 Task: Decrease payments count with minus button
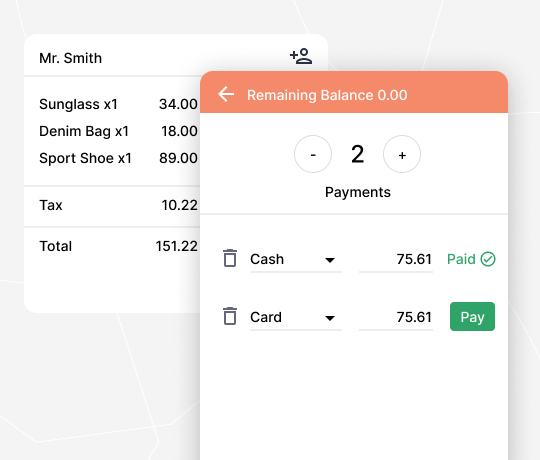(x=313, y=154)
